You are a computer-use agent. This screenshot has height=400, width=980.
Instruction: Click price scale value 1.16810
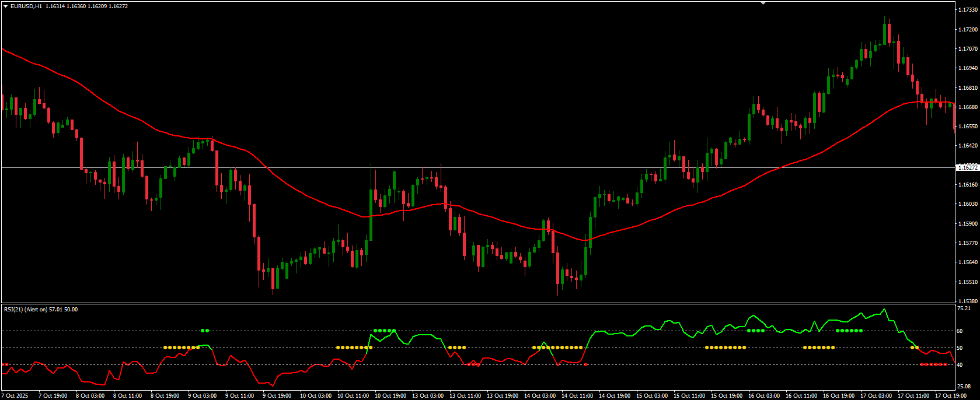click(968, 88)
